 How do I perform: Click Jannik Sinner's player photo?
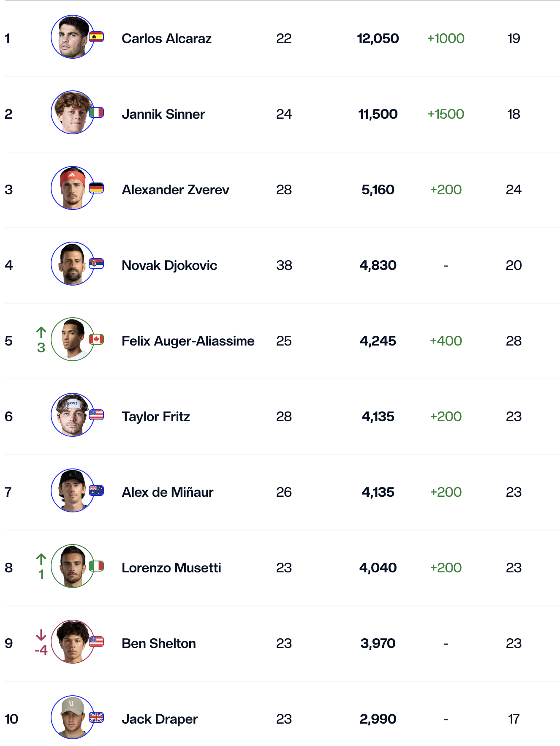tap(72, 113)
